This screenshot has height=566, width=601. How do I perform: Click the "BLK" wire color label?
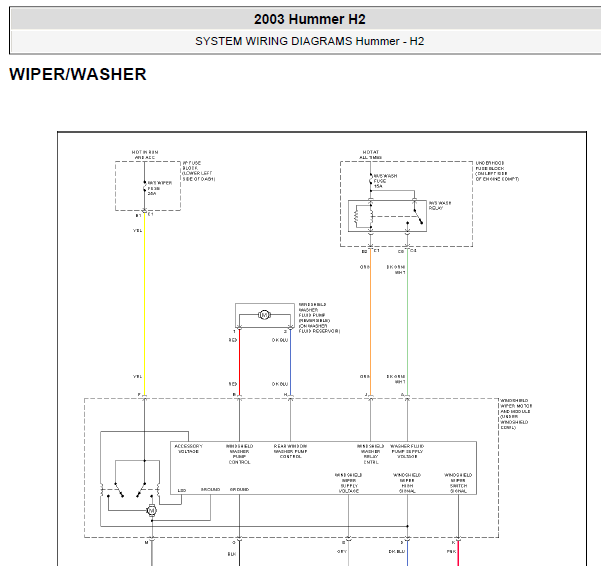point(232,554)
